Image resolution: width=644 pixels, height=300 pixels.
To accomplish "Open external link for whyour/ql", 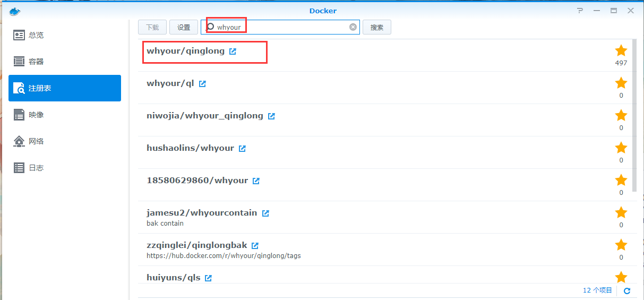I will (x=202, y=84).
